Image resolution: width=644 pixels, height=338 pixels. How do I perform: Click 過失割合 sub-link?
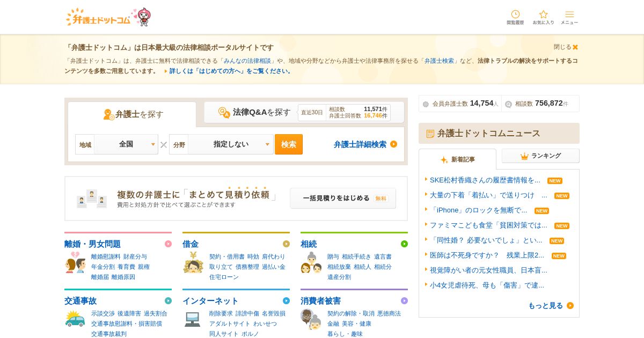click(156, 314)
